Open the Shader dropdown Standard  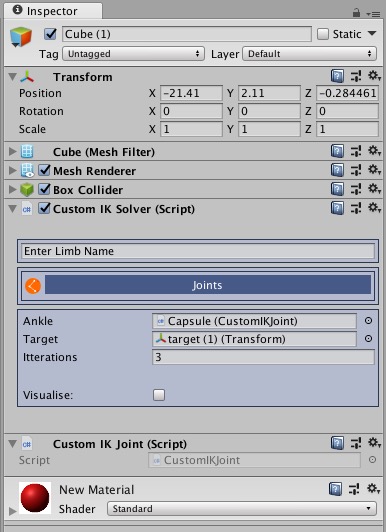(x=242, y=509)
